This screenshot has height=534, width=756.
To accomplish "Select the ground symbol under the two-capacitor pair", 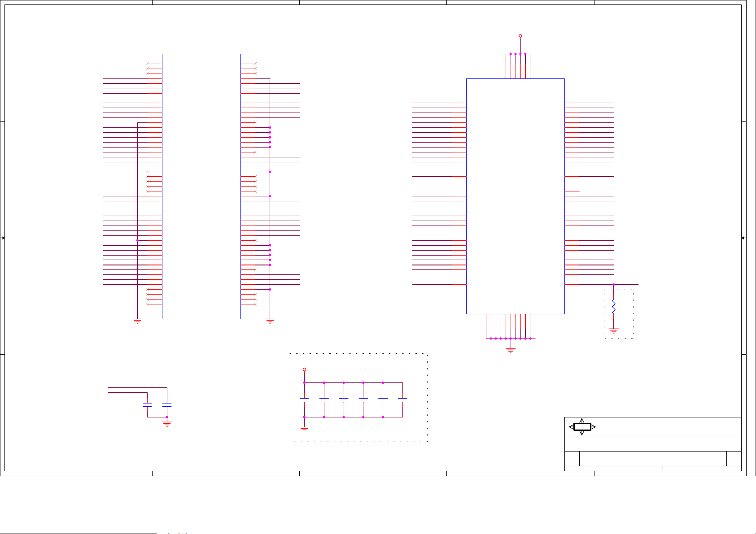I will click(x=167, y=424).
